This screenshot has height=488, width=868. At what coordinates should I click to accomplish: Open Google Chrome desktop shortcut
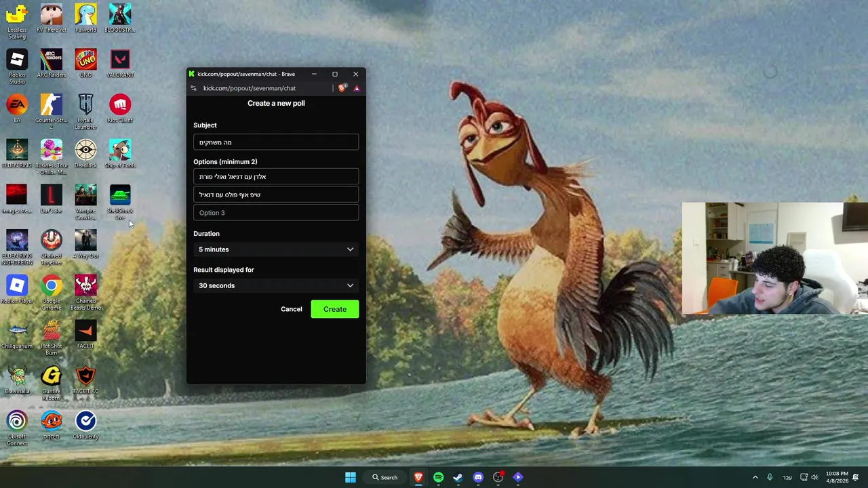click(52, 293)
